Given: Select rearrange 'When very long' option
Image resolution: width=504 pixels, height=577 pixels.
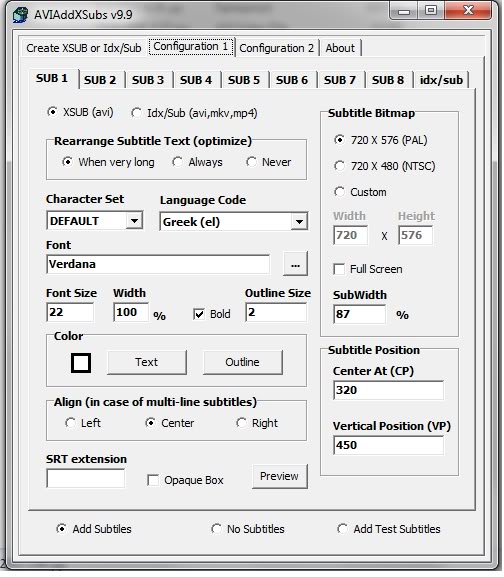Looking at the screenshot, I should 108,162.
